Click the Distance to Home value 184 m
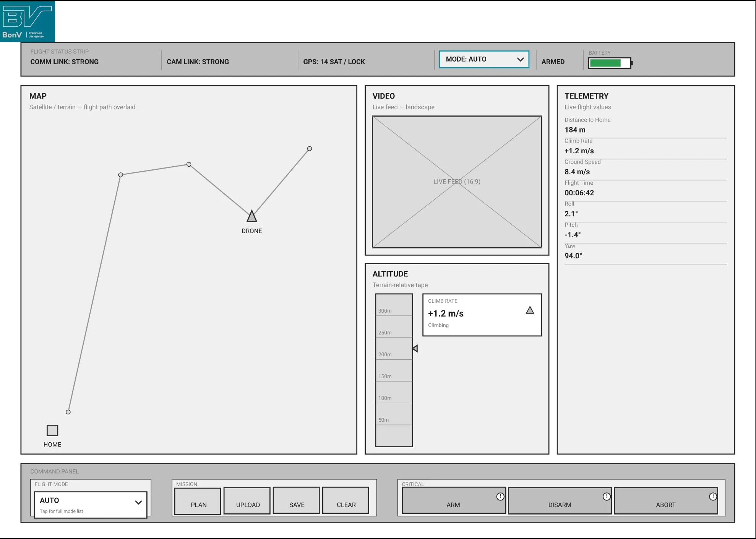The height and width of the screenshot is (539, 756). click(575, 130)
